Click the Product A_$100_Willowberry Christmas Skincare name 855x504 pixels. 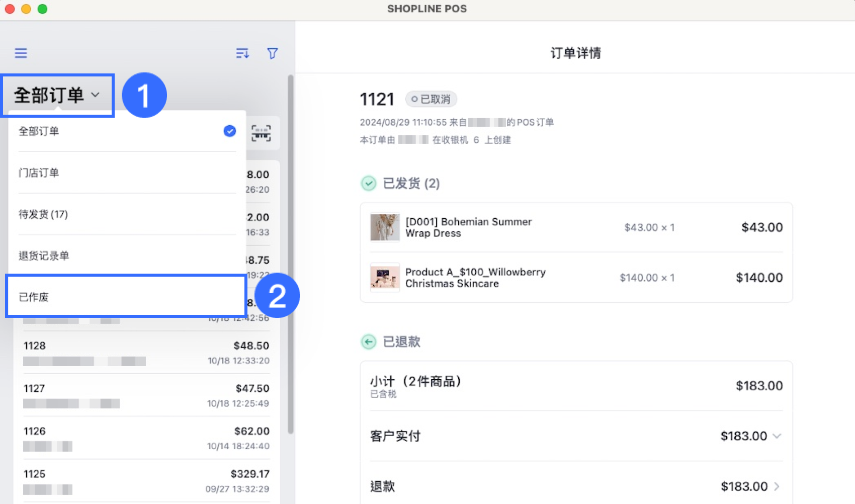point(475,278)
